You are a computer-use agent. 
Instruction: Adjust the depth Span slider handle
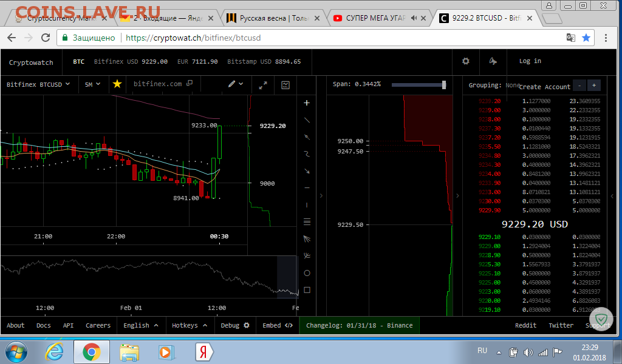444,84
